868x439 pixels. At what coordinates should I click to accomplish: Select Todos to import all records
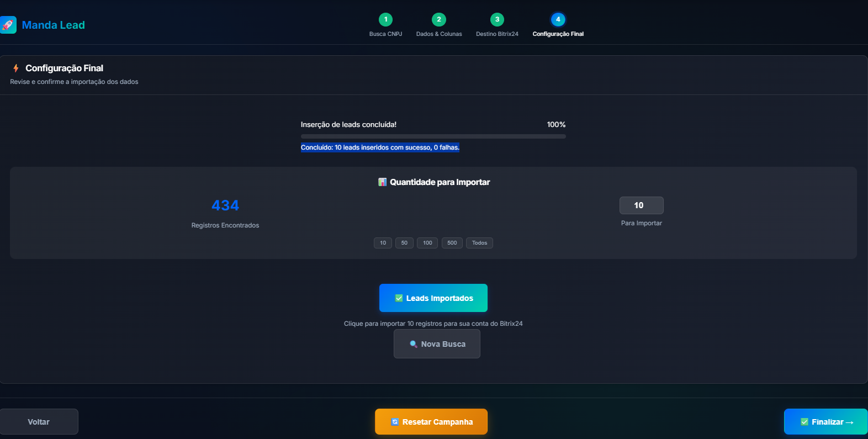(479, 243)
